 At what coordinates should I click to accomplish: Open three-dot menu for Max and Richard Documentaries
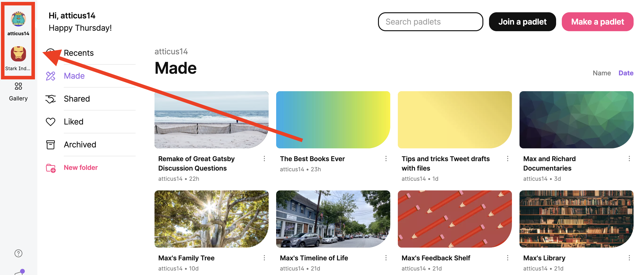tap(629, 159)
